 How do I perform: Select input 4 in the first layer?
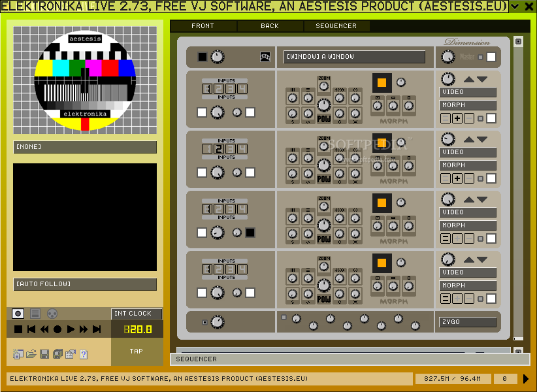coord(242,89)
